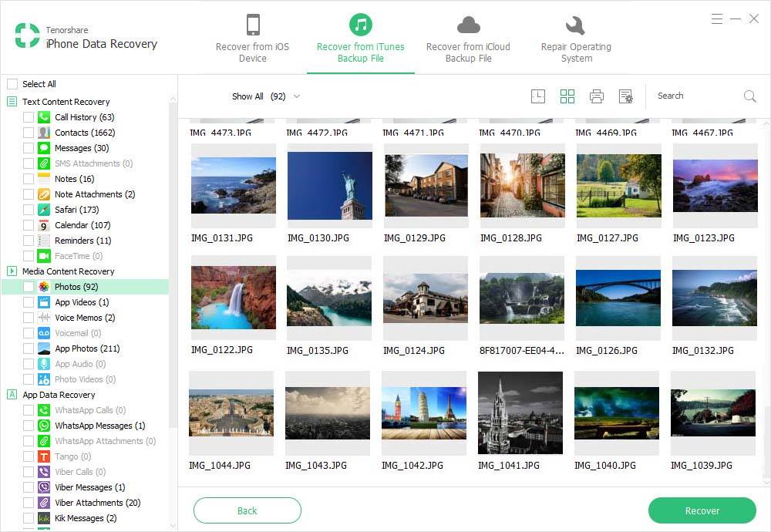Switch to timeline history view icon
Screen dimensions: 771x532
pyautogui.click(x=538, y=96)
